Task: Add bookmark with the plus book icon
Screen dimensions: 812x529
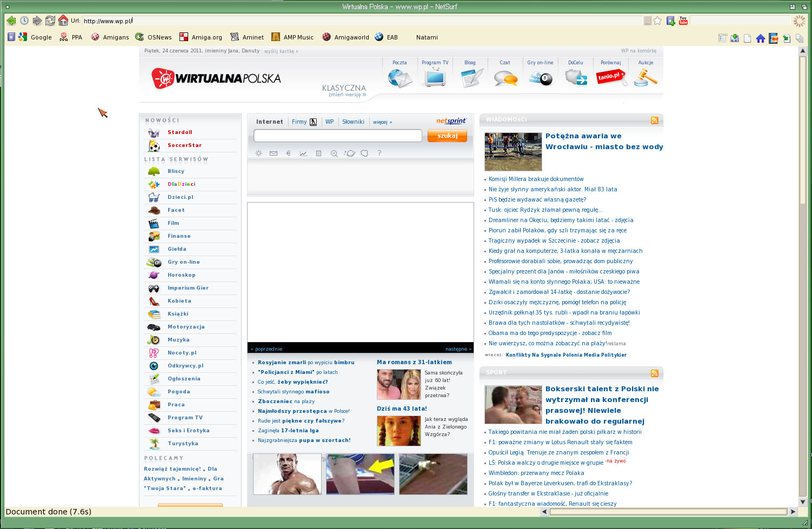Action: [x=670, y=21]
